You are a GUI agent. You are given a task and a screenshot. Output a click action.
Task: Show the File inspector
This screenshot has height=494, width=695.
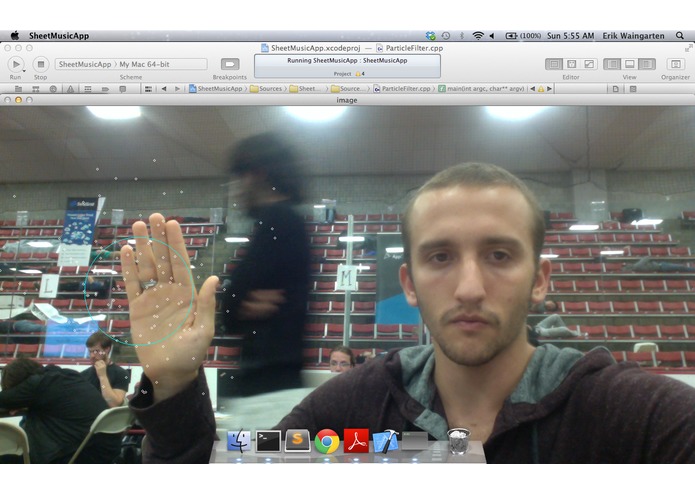(x=616, y=89)
